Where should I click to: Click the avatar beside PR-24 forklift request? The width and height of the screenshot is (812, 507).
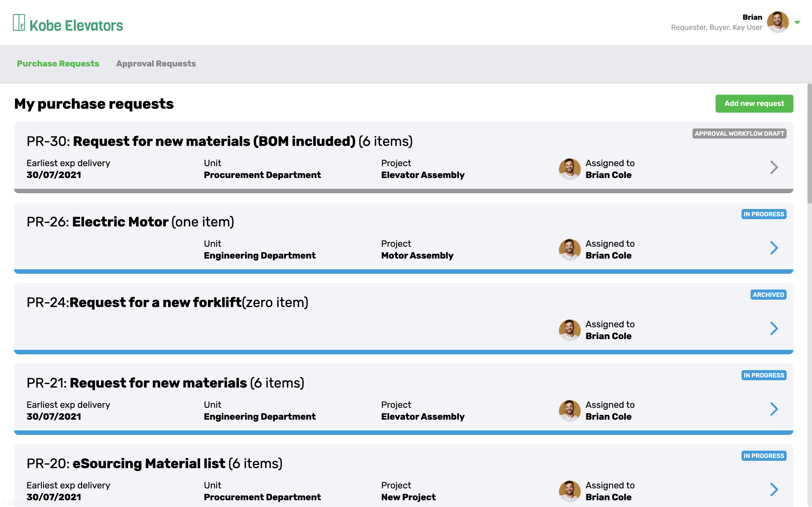tap(570, 330)
